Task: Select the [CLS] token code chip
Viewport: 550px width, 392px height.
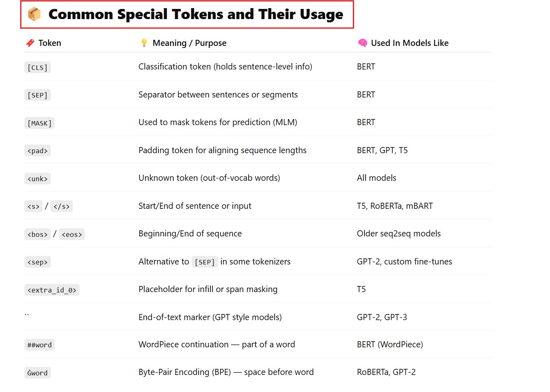Action: [37, 67]
